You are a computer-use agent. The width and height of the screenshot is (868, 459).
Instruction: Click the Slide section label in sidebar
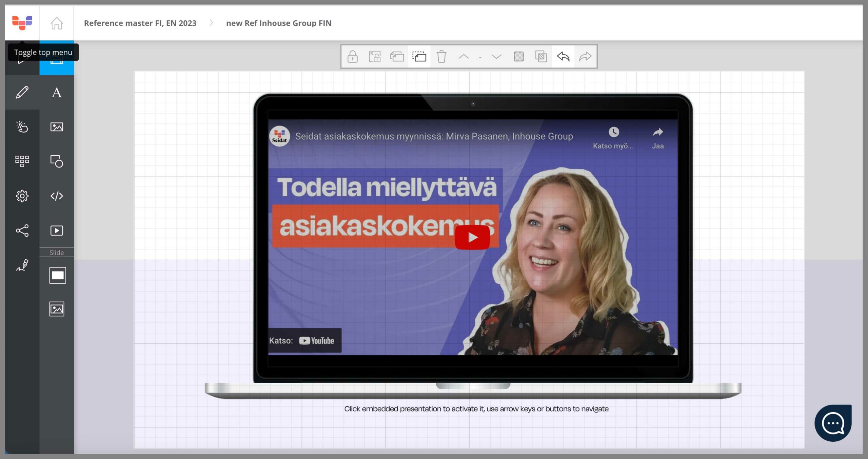pos(57,253)
